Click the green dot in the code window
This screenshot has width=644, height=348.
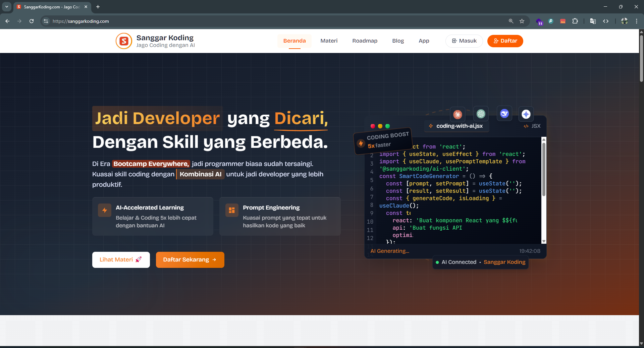click(387, 126)
